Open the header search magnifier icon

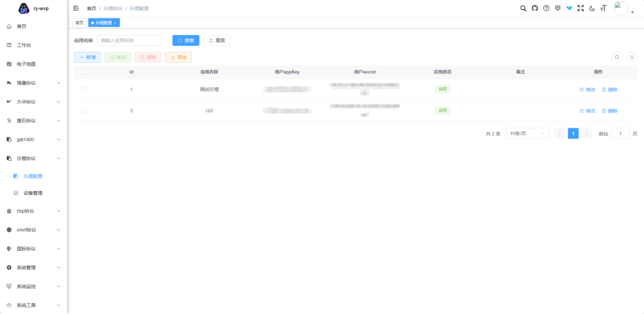coord(523,8)
